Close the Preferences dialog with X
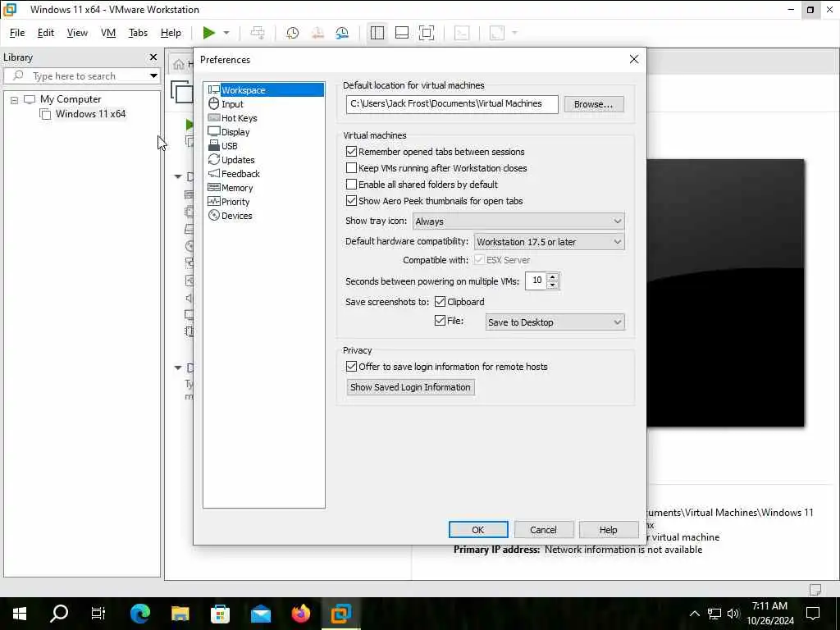840x630 pixels. [634, 59]
